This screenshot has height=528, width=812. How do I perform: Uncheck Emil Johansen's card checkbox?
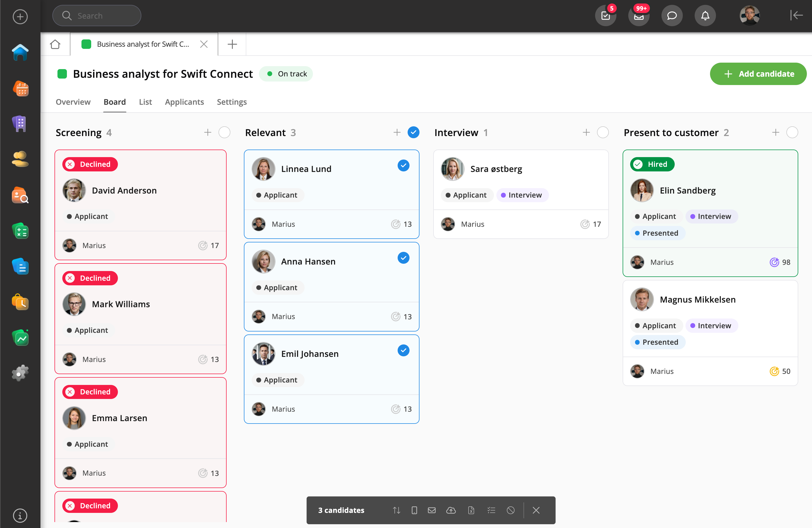click(x=404, y=351)
